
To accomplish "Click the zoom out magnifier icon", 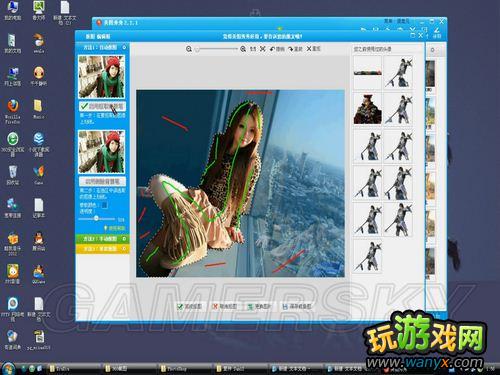I will tap(189, 49).
